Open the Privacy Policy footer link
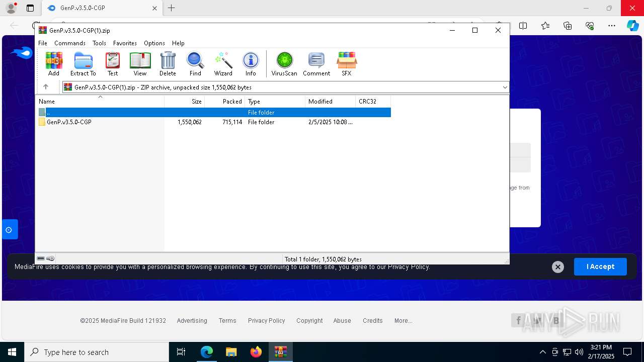Viewport: 644px width, 362px height. tap(266, 321)
